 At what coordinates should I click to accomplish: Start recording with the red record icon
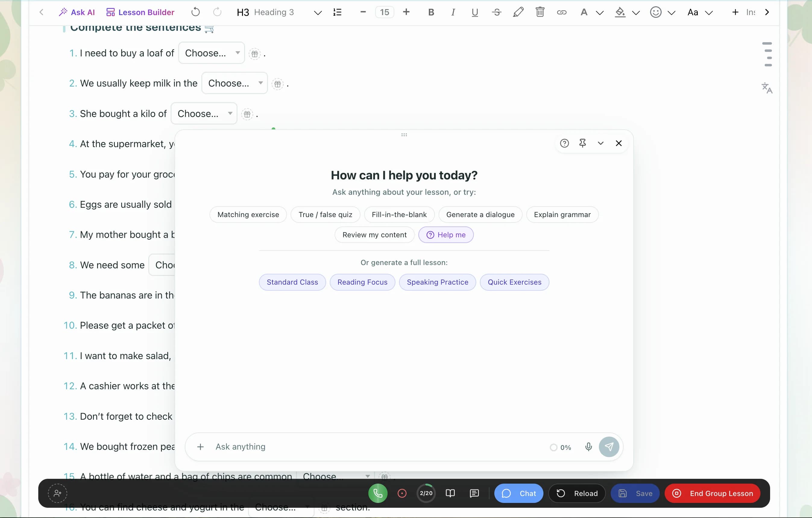(401, 493)
